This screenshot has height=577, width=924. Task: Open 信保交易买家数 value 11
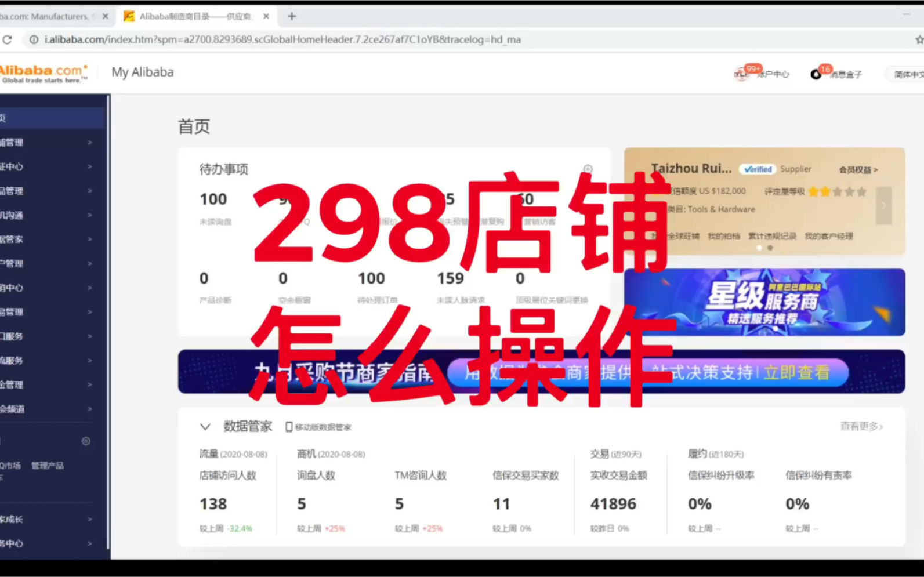coord(502,504)
